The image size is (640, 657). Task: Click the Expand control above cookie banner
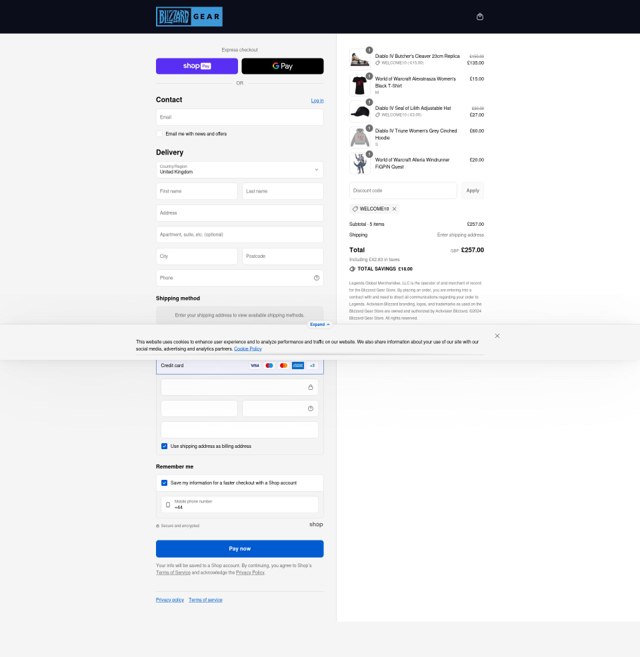pos(320,324)
